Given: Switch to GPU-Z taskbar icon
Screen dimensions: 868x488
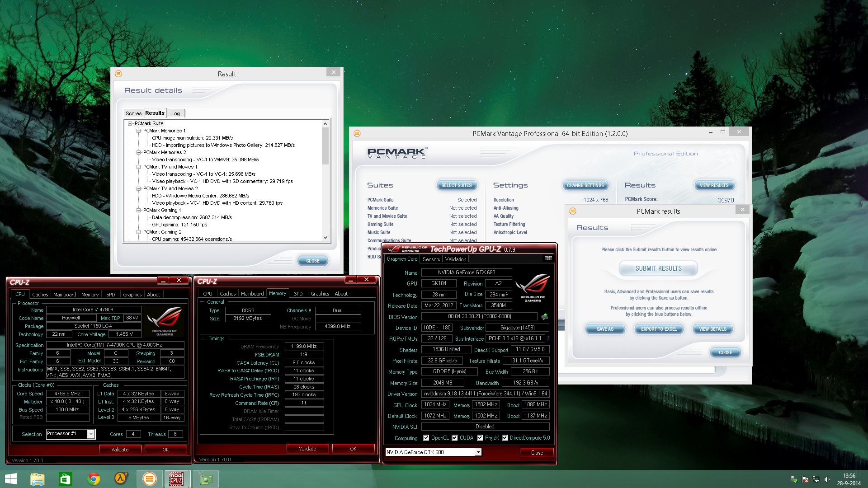Looking at the screenshot, I should point(206,479).
